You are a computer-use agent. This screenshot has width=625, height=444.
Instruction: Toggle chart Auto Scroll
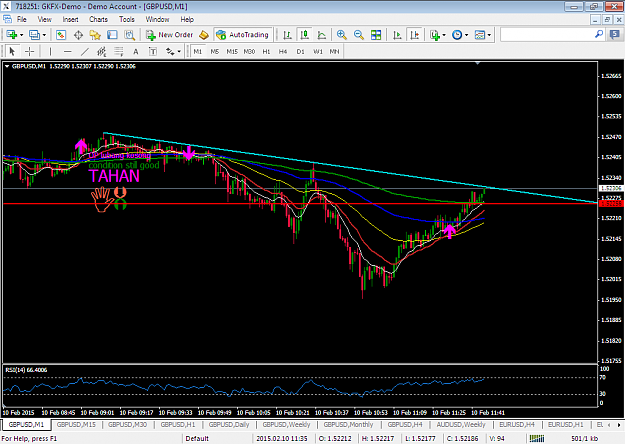397,35
